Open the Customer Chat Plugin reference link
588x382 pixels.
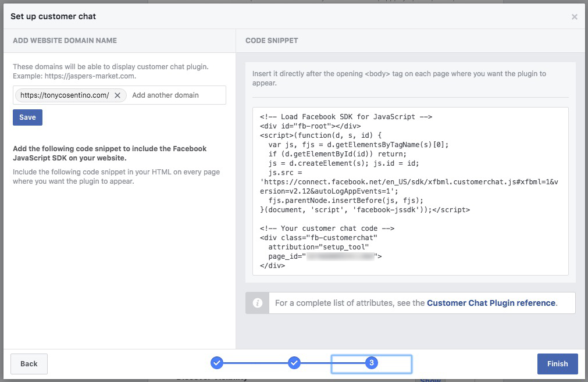[x=491, y=303]
